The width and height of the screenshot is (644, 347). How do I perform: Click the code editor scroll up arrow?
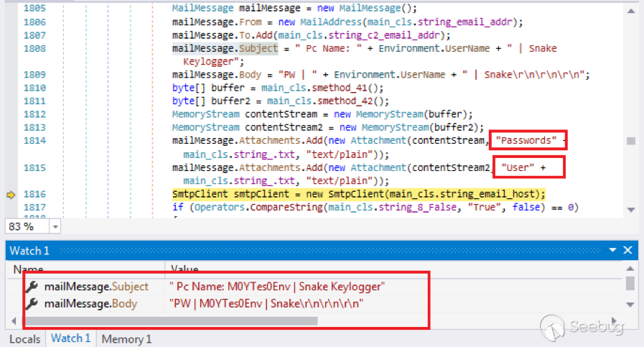(x=631, y=11)
